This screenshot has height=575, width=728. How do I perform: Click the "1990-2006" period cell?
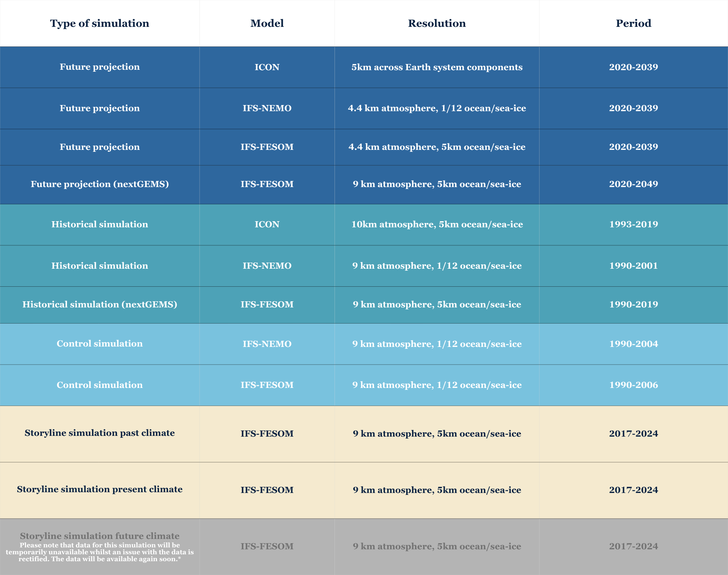click(x=633, y=385)
